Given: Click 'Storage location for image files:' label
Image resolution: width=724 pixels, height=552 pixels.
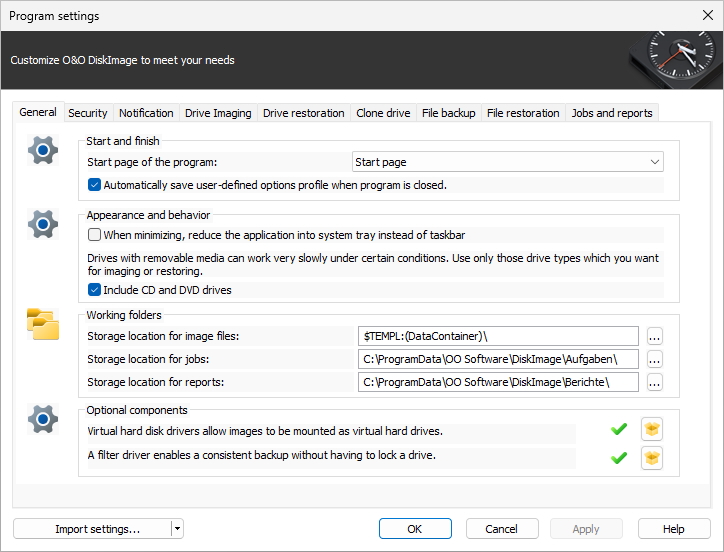Looking at the screenshot, I should point(163,336).
